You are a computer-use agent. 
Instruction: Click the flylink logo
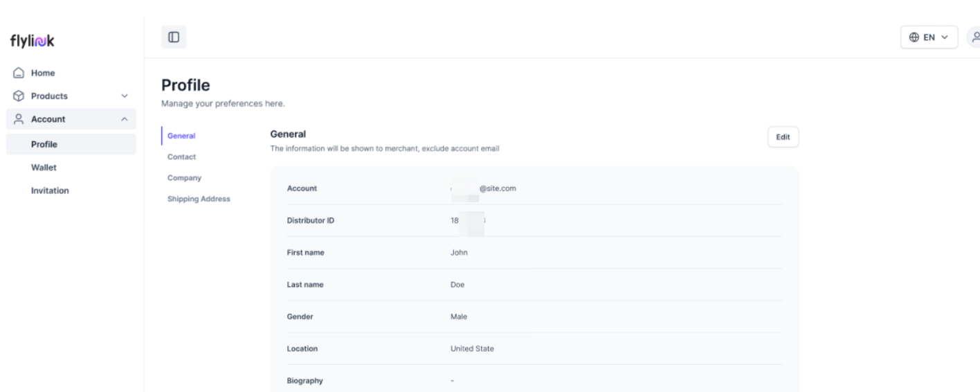pos(31,42)
